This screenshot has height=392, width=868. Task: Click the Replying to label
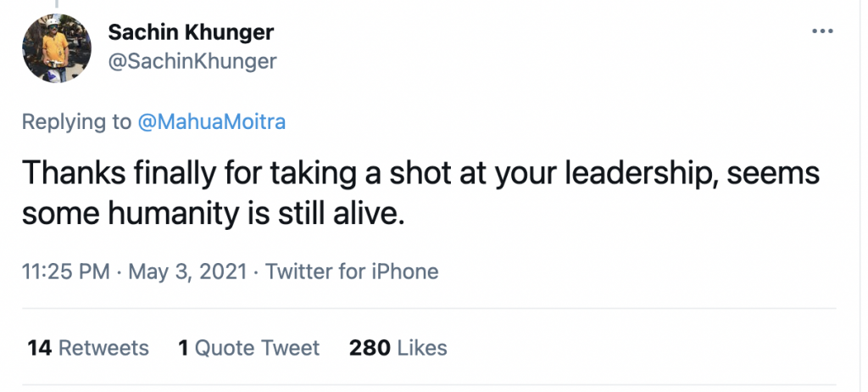pyautogui.click(x=77, y=121)
